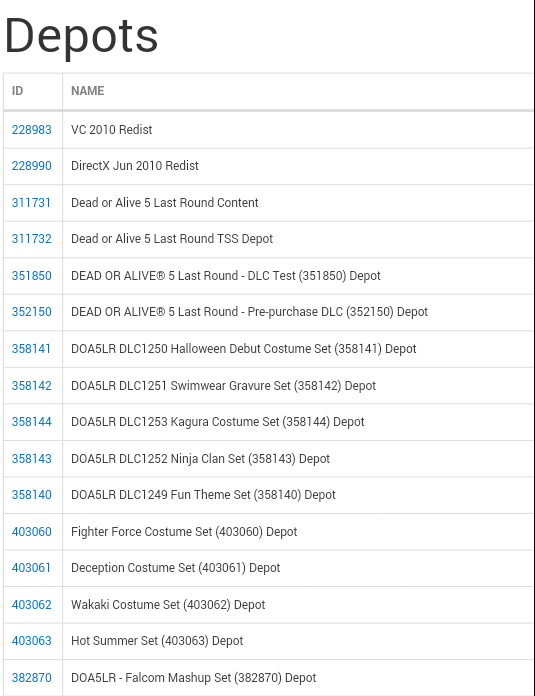Screen dimensions: 535x696
Task: Open depot ID 228983 link
Action: coord(32,130)
